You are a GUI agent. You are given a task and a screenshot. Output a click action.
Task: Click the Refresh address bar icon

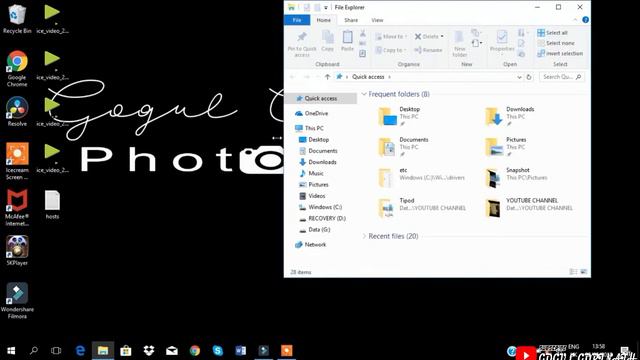point(529,77)
